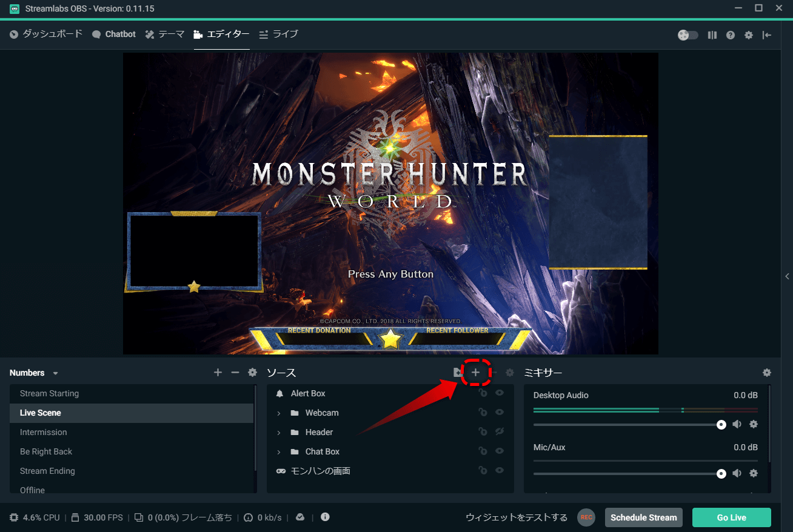Toggle the night mode moon switch
Viewport: 793px width, 532px height.
(688, 35)
